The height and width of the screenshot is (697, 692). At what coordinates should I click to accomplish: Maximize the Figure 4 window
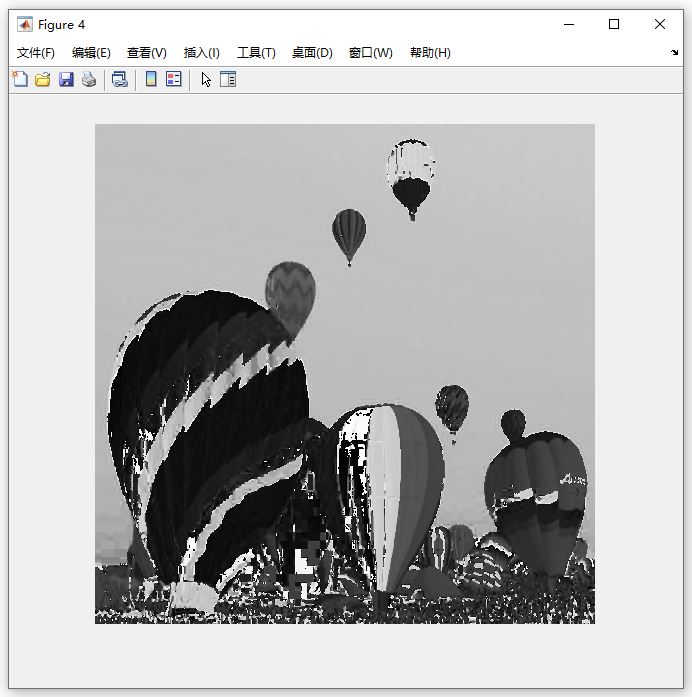(x=614, y=24)
